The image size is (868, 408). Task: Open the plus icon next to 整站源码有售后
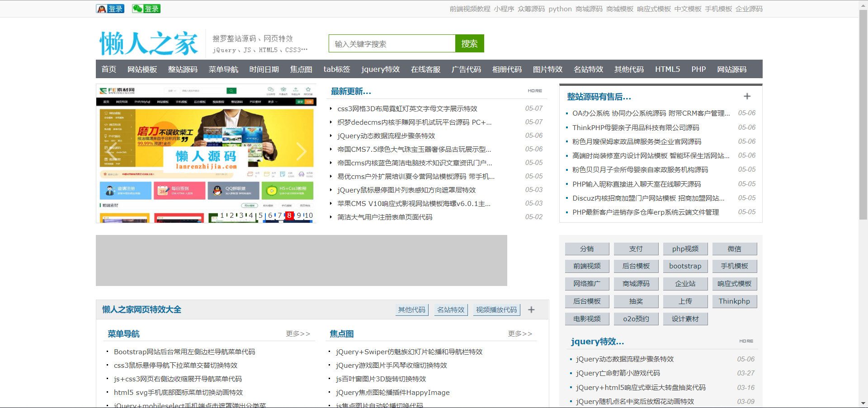[747, 96]
